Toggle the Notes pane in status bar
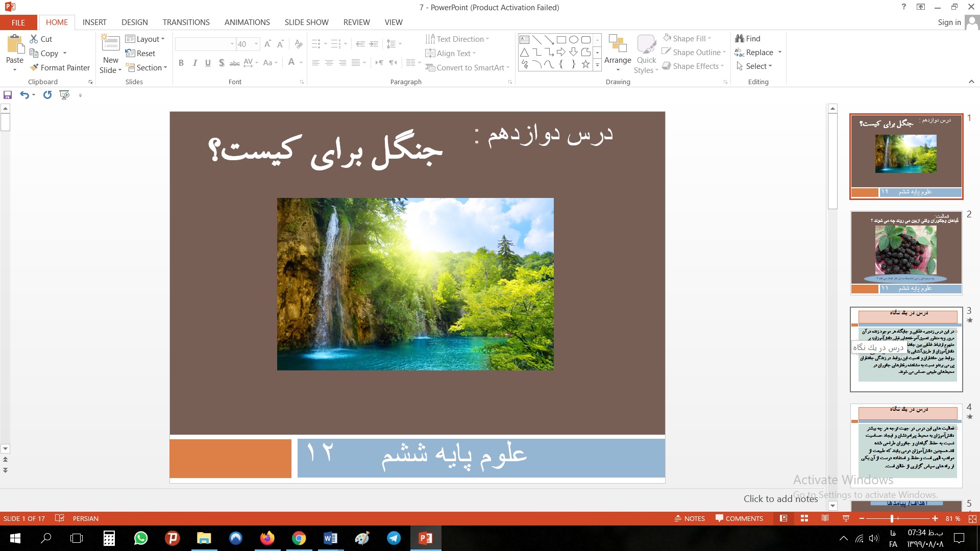The width and height of the screenshot is (980, 551). pos(690,518)
